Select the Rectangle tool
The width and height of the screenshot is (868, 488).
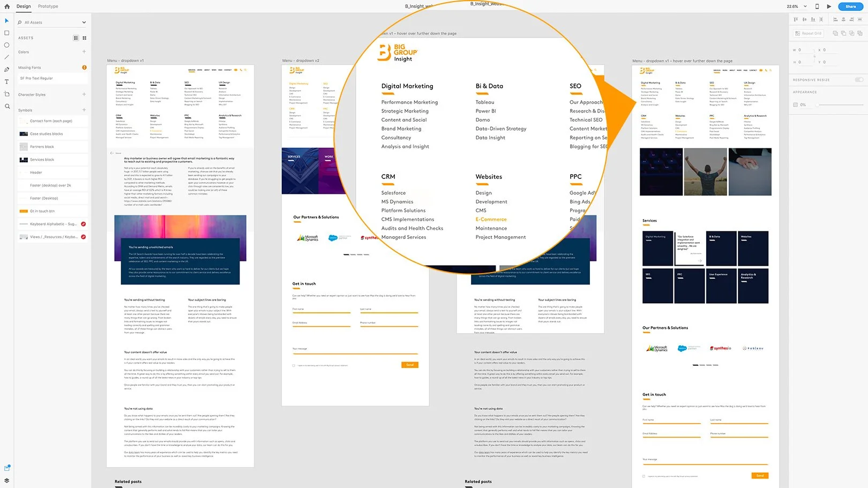pos(7,33)
